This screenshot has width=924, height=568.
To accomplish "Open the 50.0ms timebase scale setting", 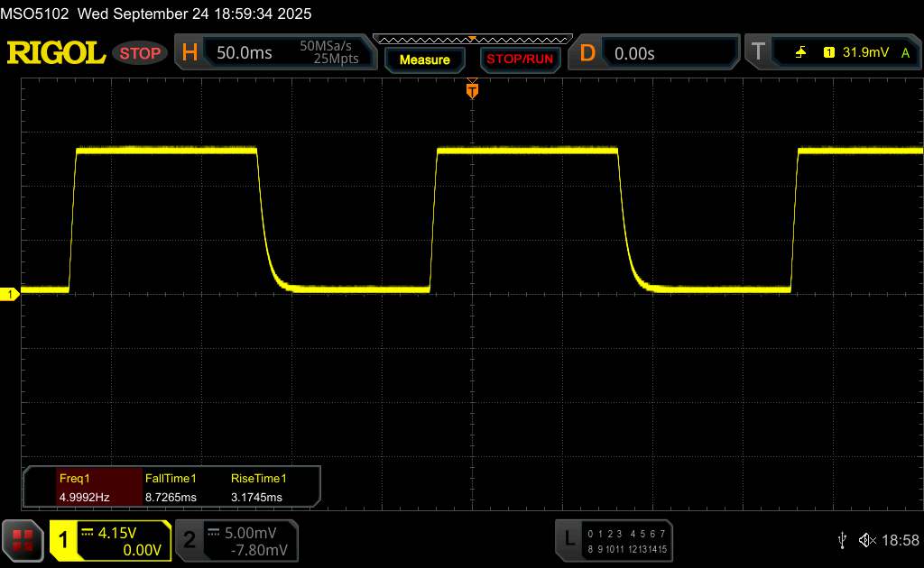I will 245,53.
